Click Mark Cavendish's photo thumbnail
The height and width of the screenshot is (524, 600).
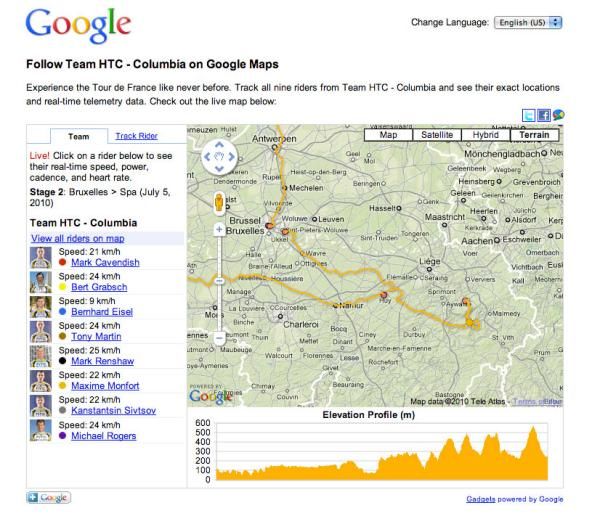41,258
